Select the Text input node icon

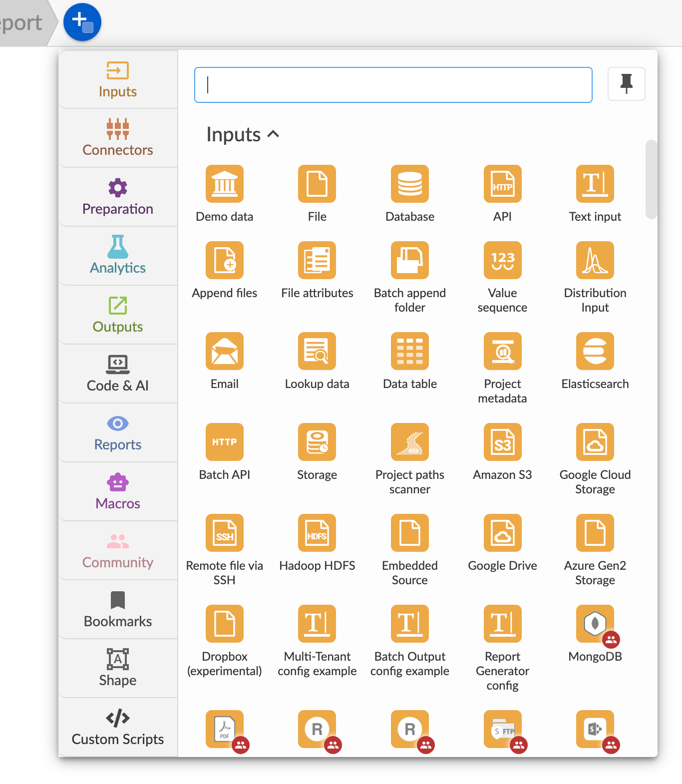(595, 184)
